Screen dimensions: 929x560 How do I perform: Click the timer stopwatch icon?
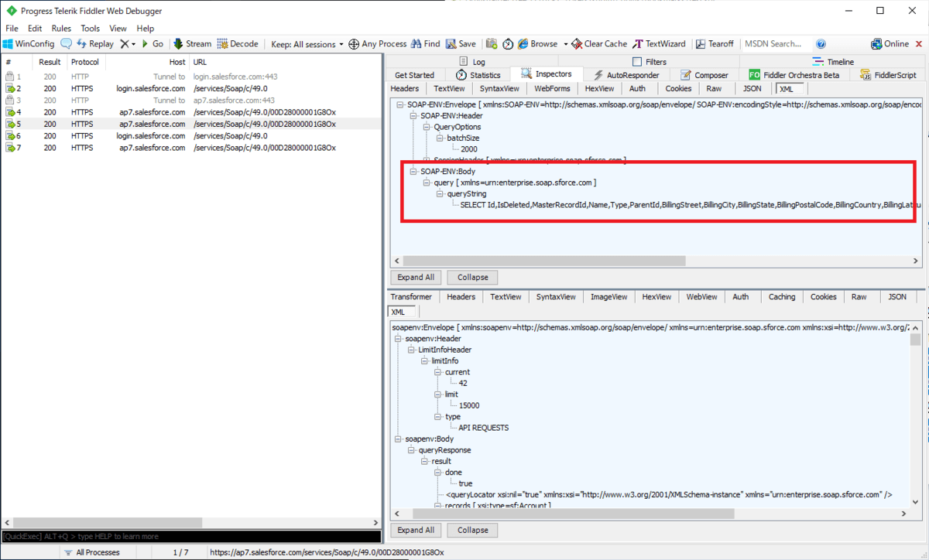click(x=508, y=44)
